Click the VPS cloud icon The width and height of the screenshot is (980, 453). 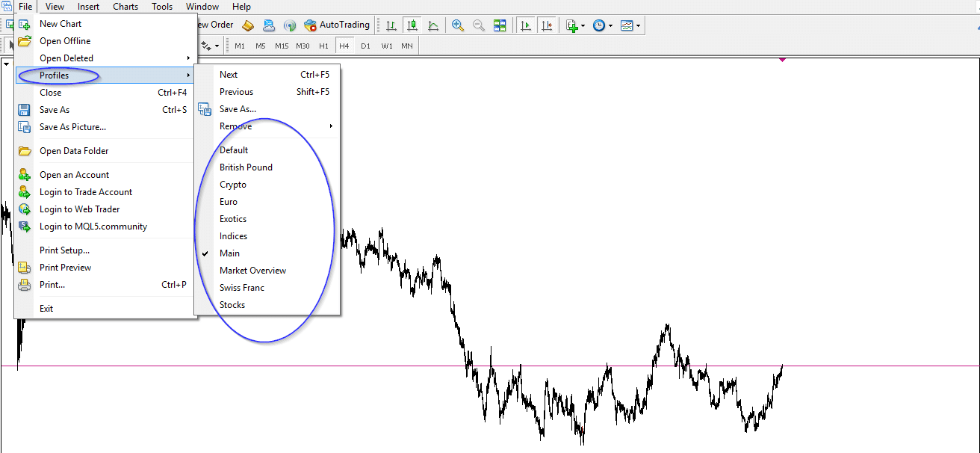(x=269, y=25)
